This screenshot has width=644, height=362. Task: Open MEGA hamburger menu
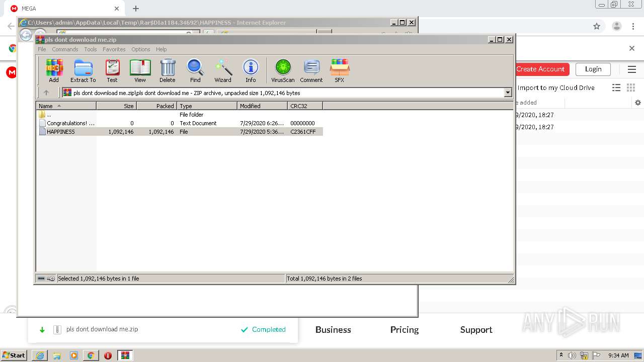(631, 69)
